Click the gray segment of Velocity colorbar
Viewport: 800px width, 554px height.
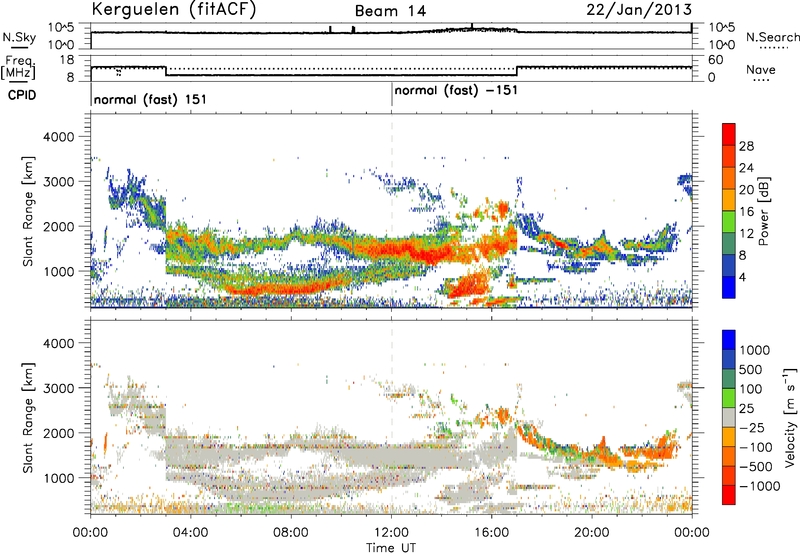pyautogui.click(x=729, y=417)
